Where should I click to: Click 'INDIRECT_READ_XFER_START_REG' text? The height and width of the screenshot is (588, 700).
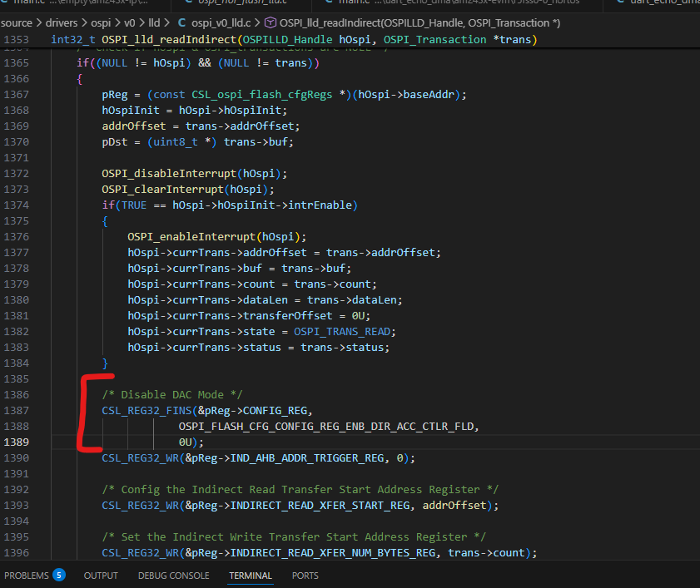pos(320,506)
